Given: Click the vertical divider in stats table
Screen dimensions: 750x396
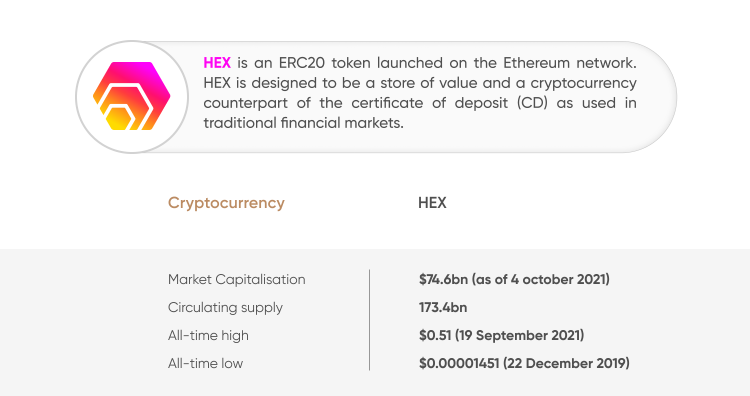Looking at the screenshot, I should click(x=369, y=320).
